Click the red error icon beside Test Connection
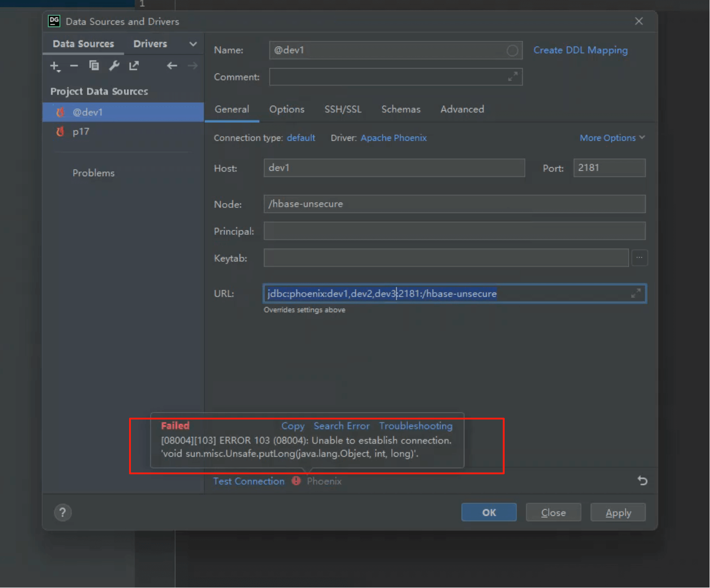Screen dimensions: 710x588 [296, 481]
